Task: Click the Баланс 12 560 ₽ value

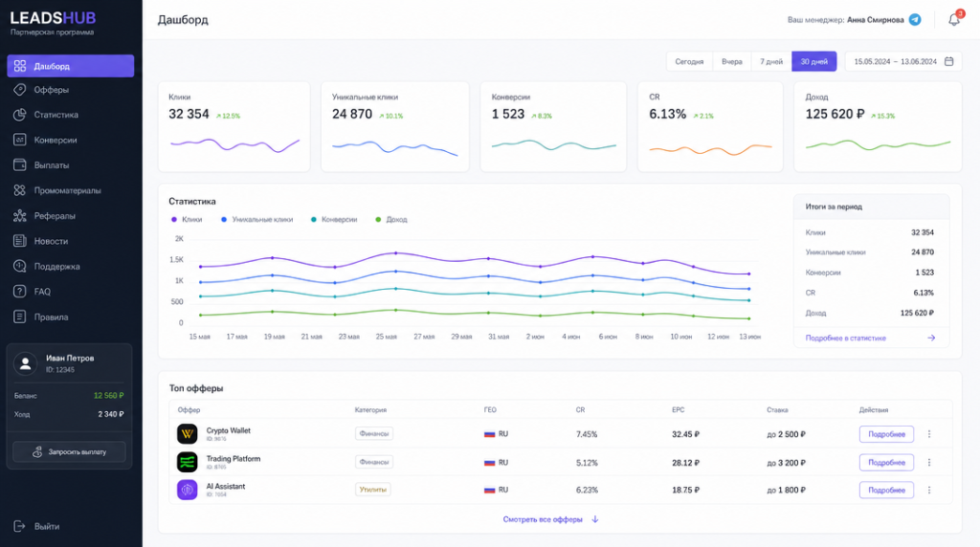Action: point(109,395)
